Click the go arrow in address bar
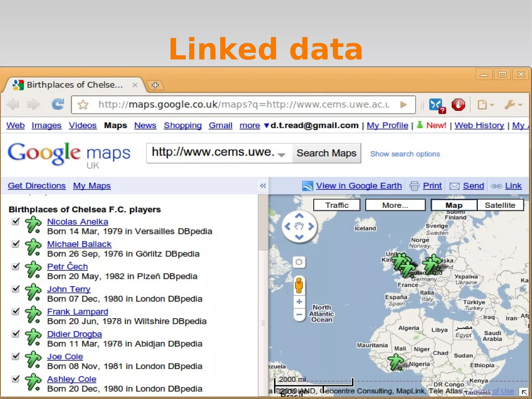 tap(403, 105)
